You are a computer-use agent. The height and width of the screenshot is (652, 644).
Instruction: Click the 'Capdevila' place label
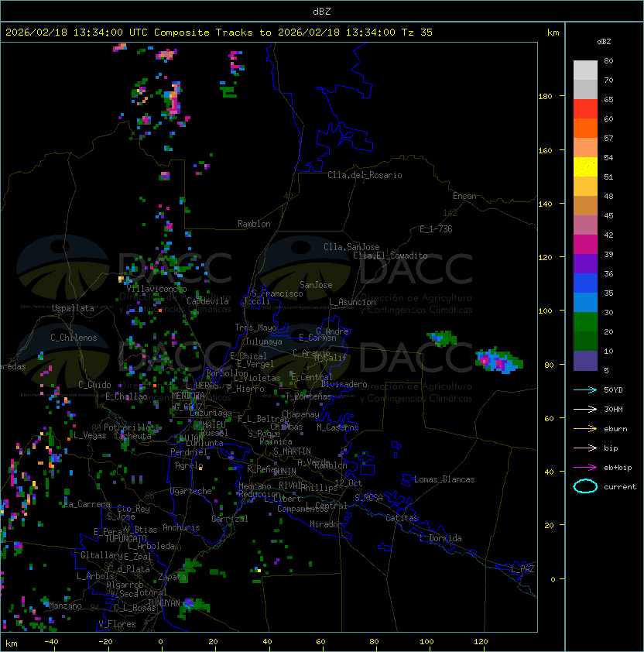[208, 301]
